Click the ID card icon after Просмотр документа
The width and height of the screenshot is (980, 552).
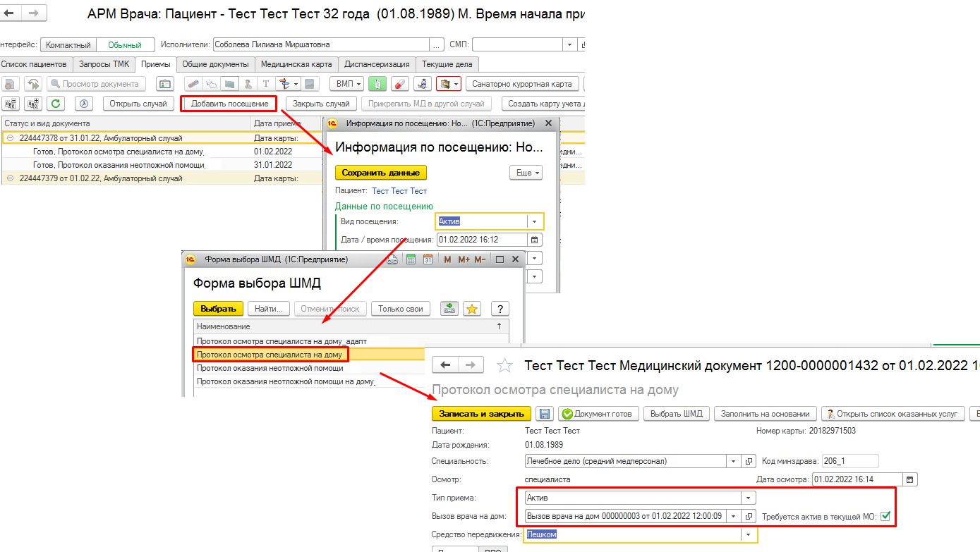pyautogui.click(x=164, y=84)
